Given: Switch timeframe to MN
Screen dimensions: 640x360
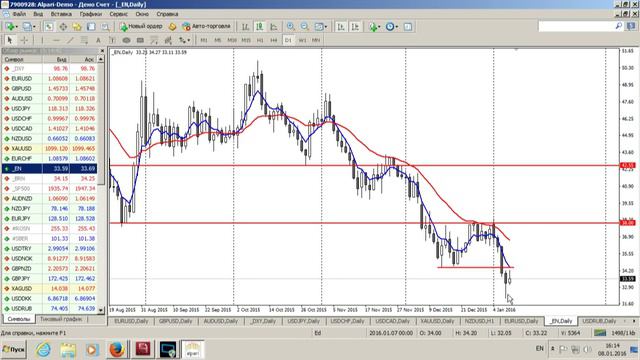Looking at the screenshot, I should (316, 40).
